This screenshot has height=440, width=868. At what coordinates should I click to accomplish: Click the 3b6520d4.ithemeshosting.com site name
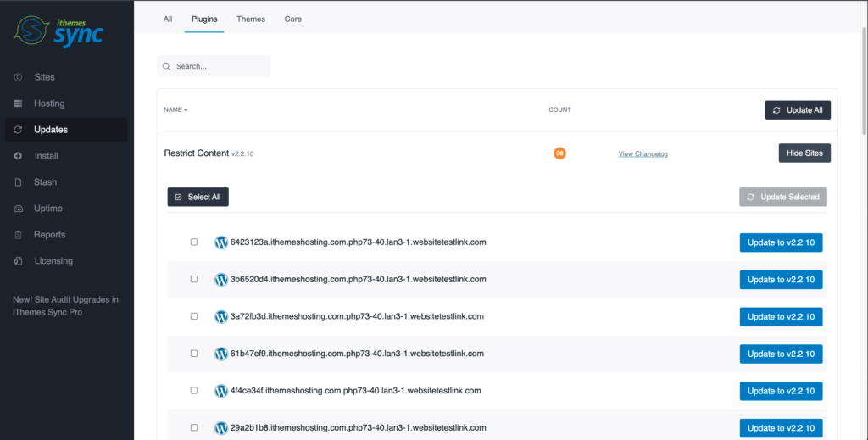(x=359, y=279)
